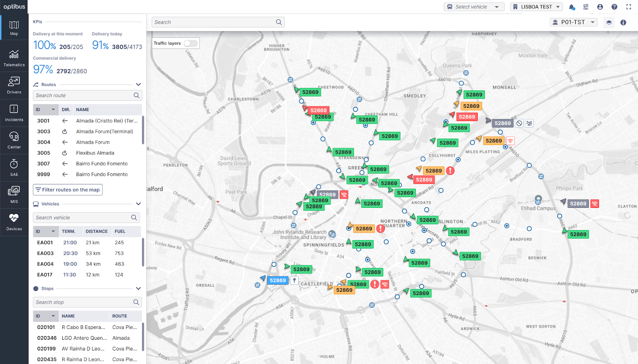The height and width of the screenshot is (364, 638).
Task: Open the Center section
Action: tap(14, 140)
